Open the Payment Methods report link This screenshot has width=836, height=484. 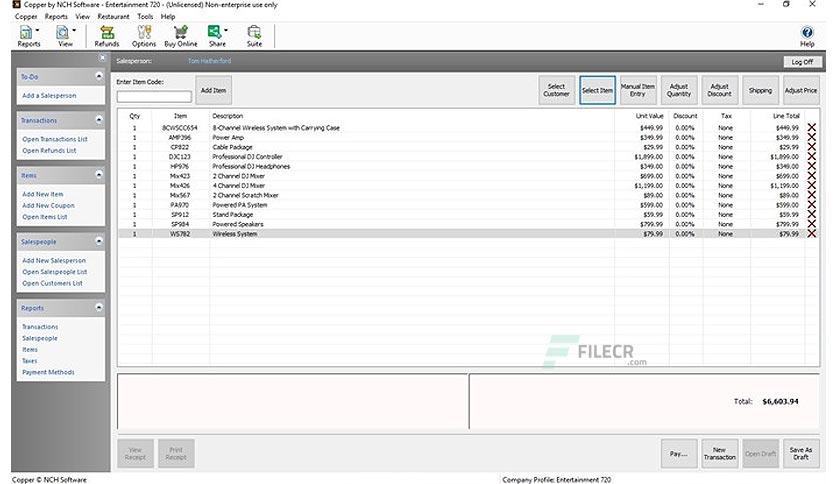pos(49,372)
